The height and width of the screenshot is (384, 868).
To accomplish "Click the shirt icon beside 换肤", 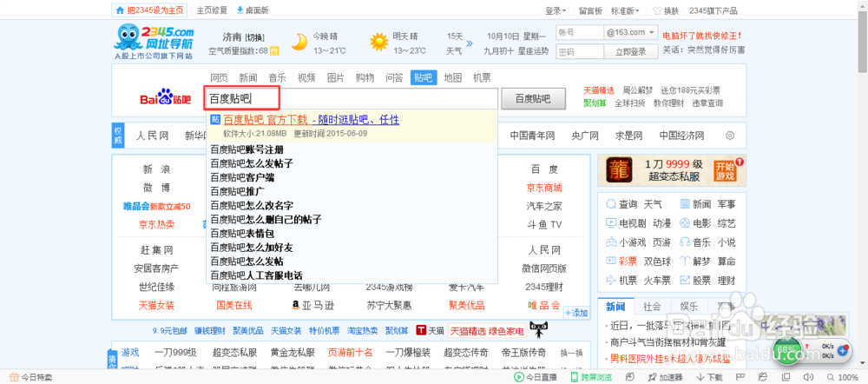I will click(657, 10).
